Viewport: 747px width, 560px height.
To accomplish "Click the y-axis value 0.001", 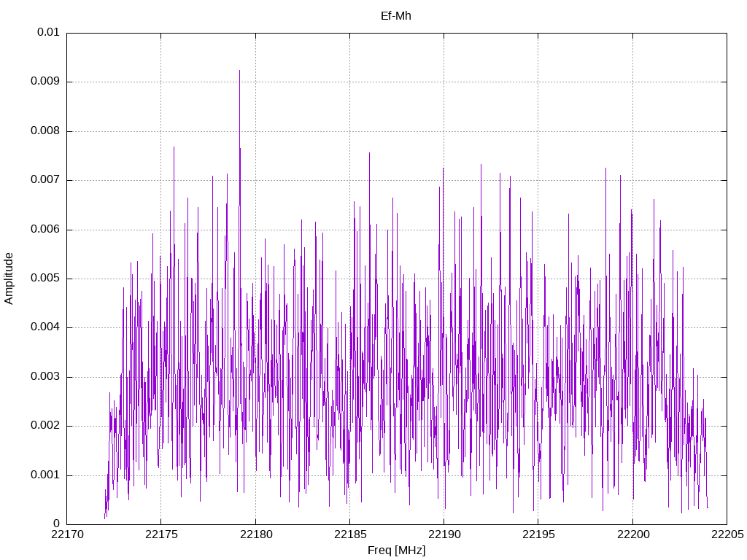I will (45, 475).
